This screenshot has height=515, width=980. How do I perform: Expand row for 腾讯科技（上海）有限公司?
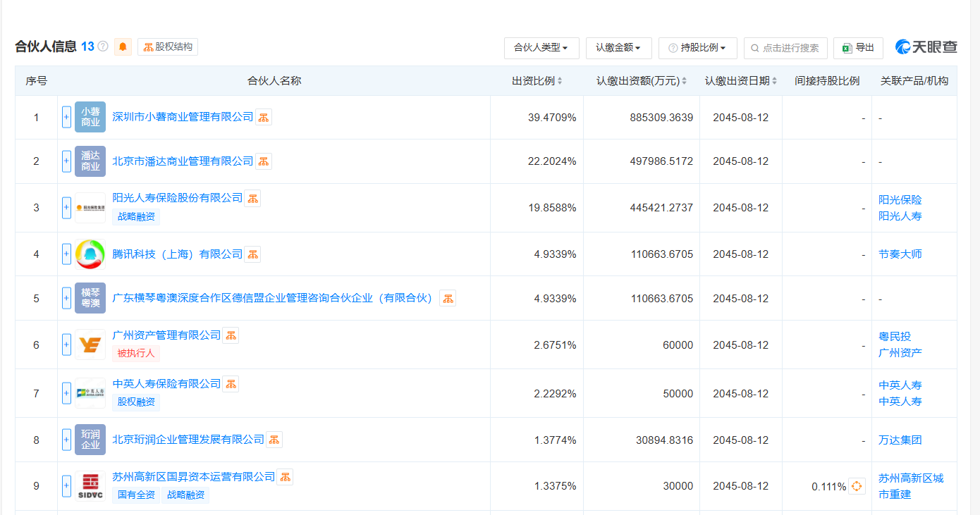(x=67, y=254)
